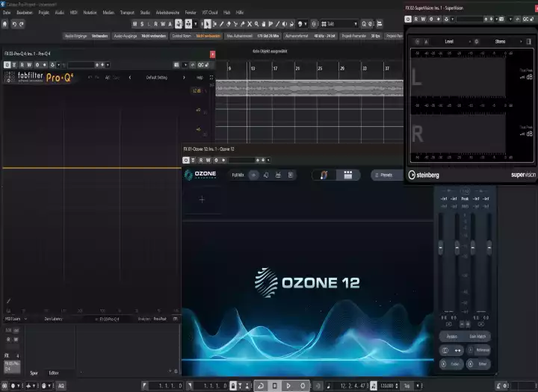Select the Erase tool
Viewport: 538px width, 392px height.
[229, 24]
